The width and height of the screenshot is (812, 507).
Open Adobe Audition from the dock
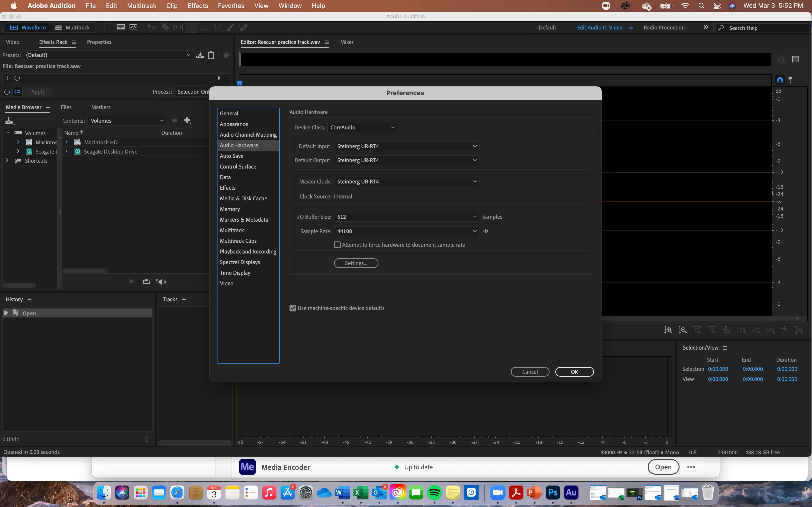571,493
